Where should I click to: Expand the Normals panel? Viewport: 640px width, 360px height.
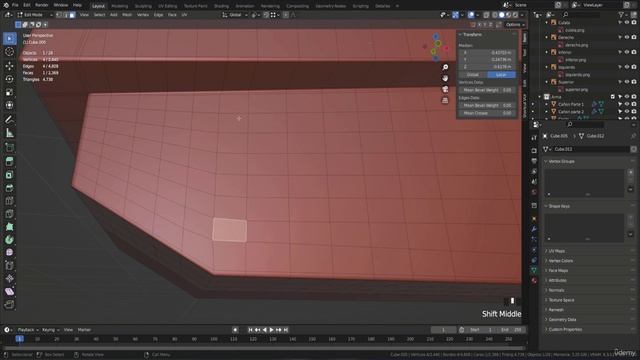coord(556,290)
